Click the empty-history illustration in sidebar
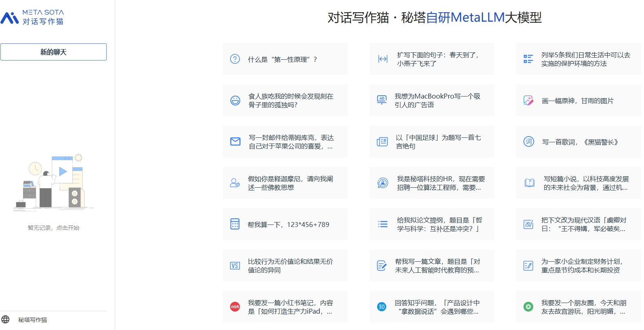 click(54, 182)
